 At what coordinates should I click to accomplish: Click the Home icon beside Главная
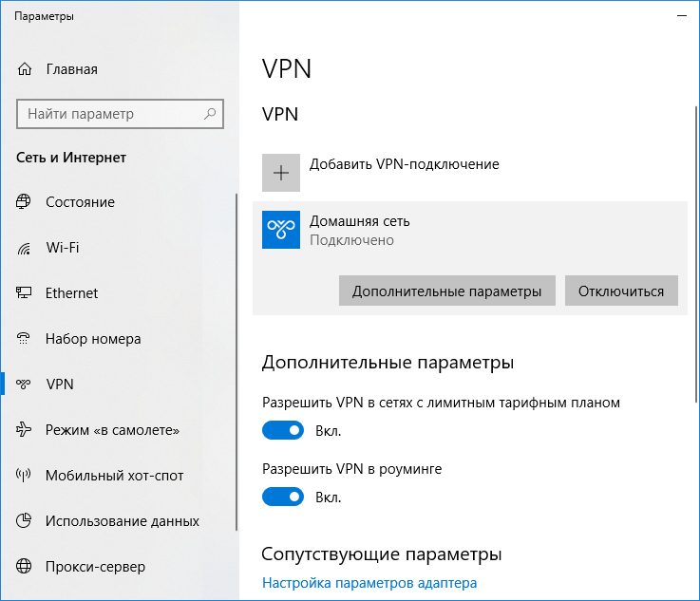pyautogui.click(x=25, y=69)
